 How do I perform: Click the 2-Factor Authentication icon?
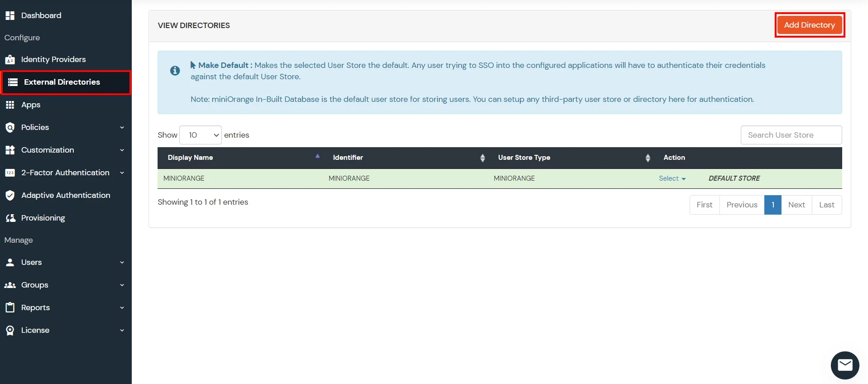[10, 173]
